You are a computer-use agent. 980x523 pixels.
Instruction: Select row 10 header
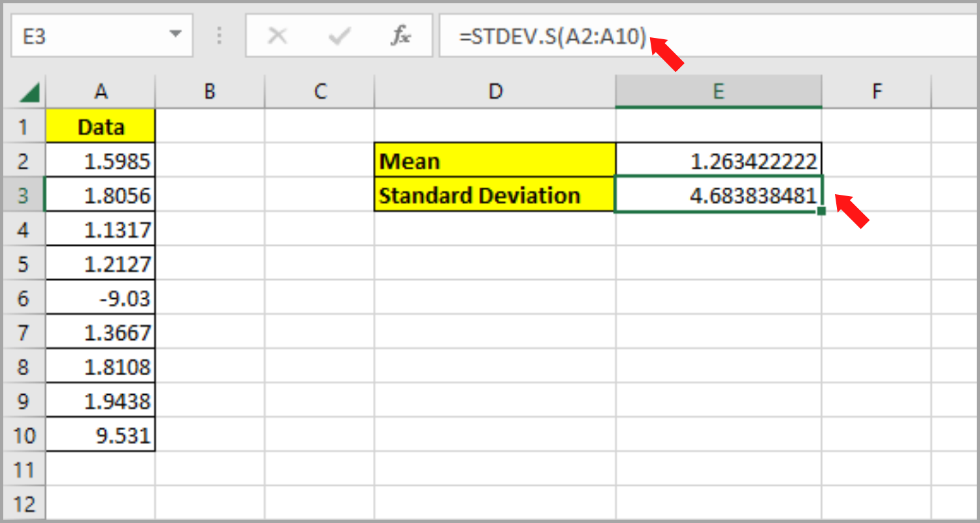(24, 435)
